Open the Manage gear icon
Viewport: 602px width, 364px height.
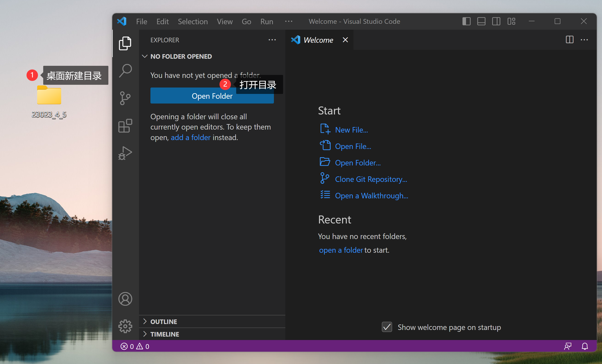coord(125,326)
